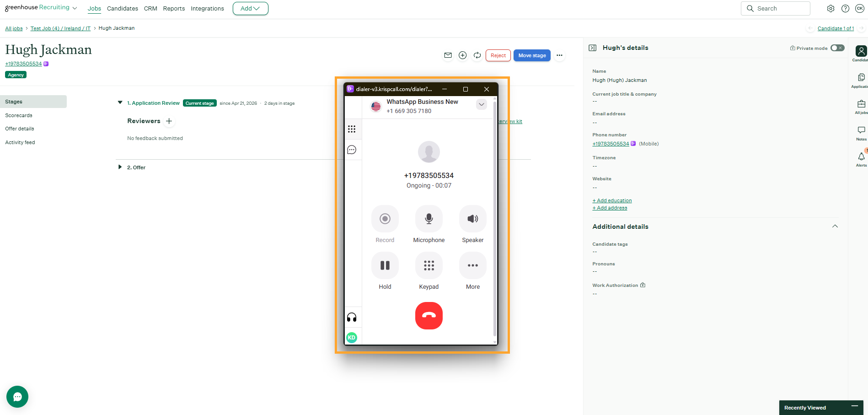Click the phone number link under Hugh Jackman heading
The width and height of the screenshot is (868, 415).
click(23, 64)
